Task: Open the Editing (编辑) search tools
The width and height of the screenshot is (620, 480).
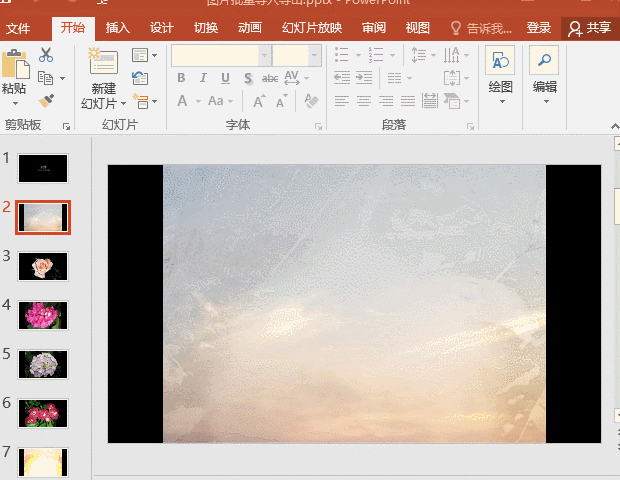Action: 544,62
